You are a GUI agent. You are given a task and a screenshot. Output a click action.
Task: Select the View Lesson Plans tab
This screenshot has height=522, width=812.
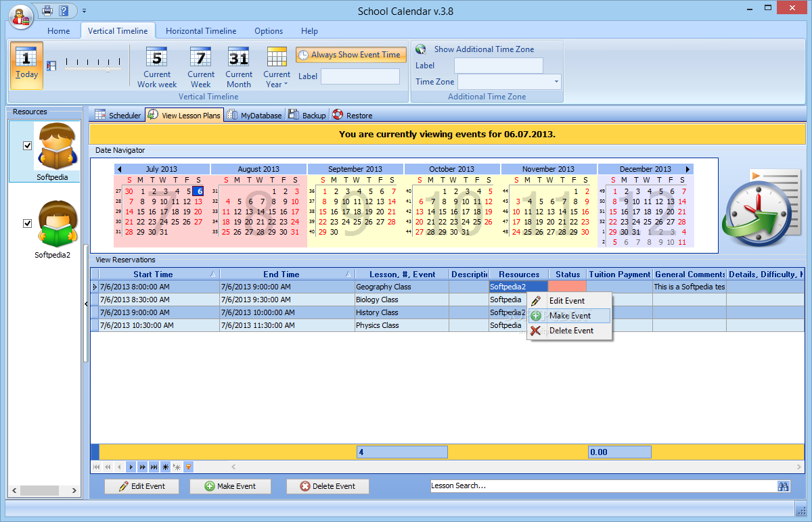pos(184,115)
